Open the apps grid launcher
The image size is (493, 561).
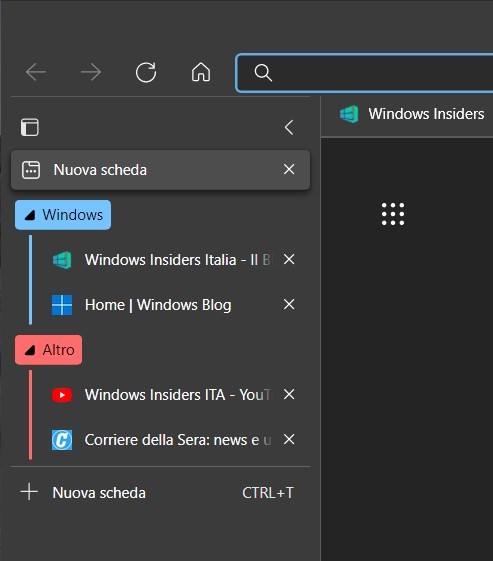coord(393,214)
